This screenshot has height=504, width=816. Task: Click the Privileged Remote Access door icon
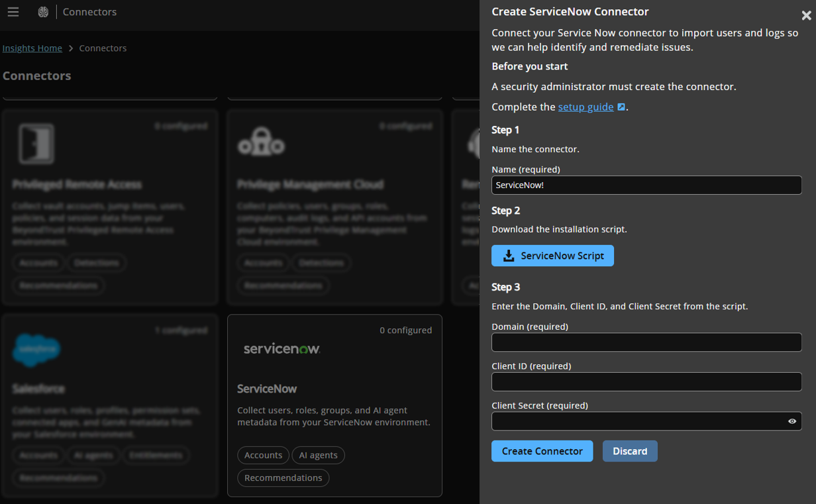coord(36,143)
